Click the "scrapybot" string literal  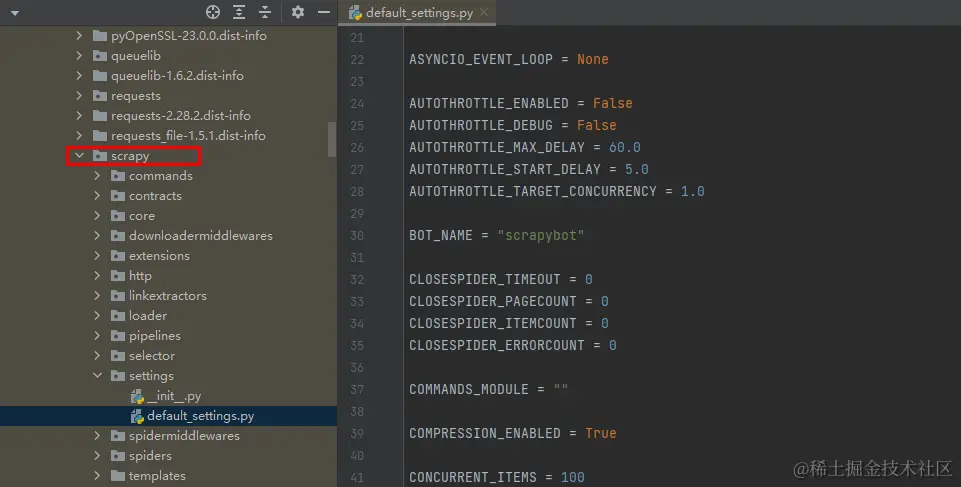tap(541, 235)
